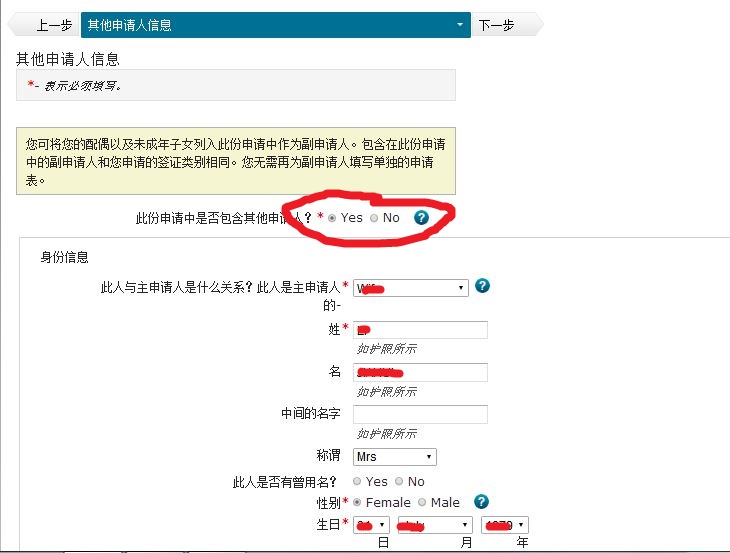Open the relationship to main applicant dropdown

pos(410,288)
